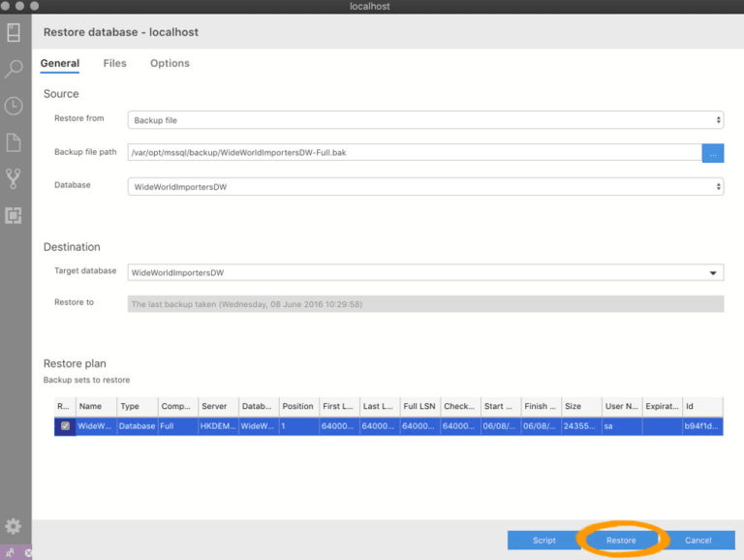Expand the source Database dropdown
This screenshot has height=560, width=744.
(425, 186)
